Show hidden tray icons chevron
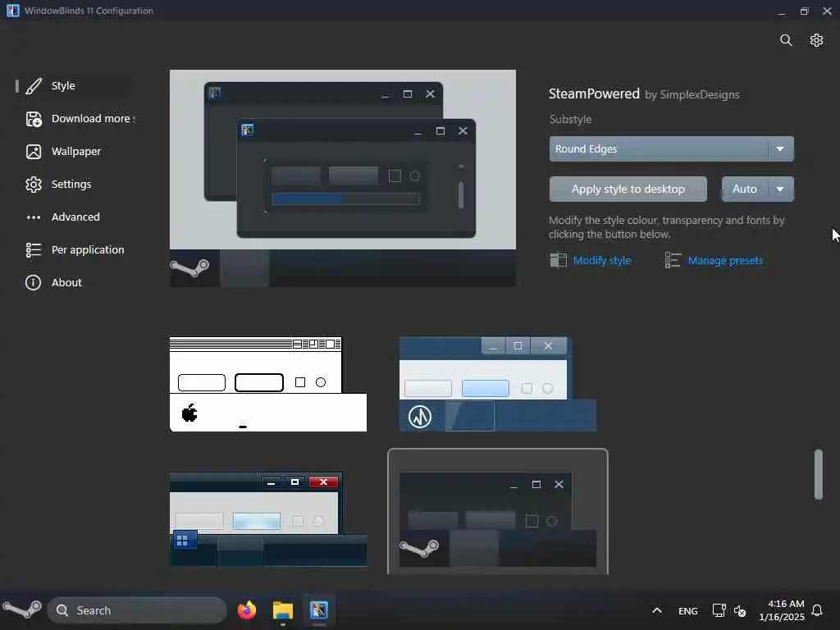This screenshot has height=630, width=840. (x=657, y=610)
